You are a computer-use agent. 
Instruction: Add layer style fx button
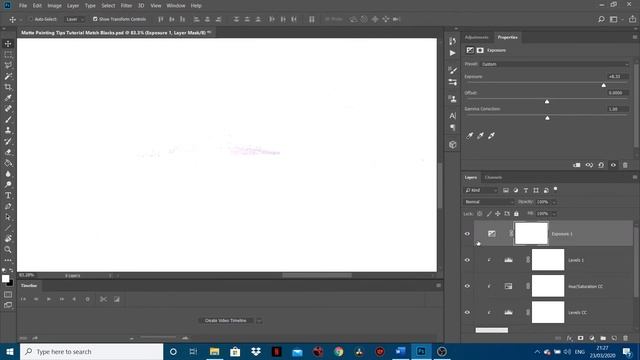click(x=569, y=338)
